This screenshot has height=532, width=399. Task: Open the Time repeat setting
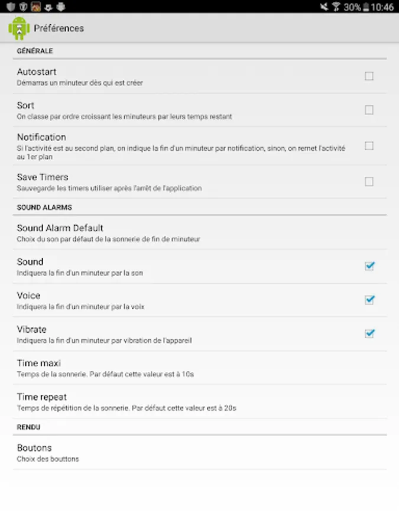42,401
